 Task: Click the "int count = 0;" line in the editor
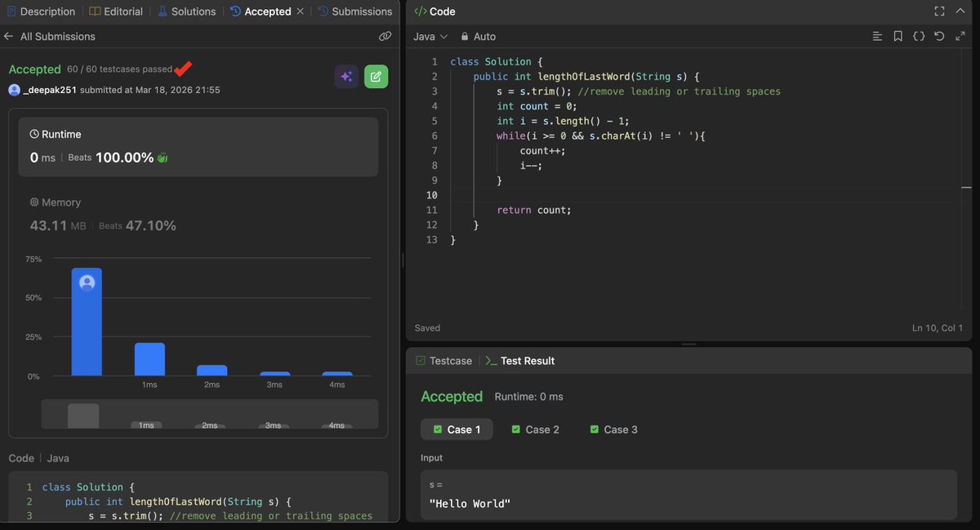click(537, 106)
